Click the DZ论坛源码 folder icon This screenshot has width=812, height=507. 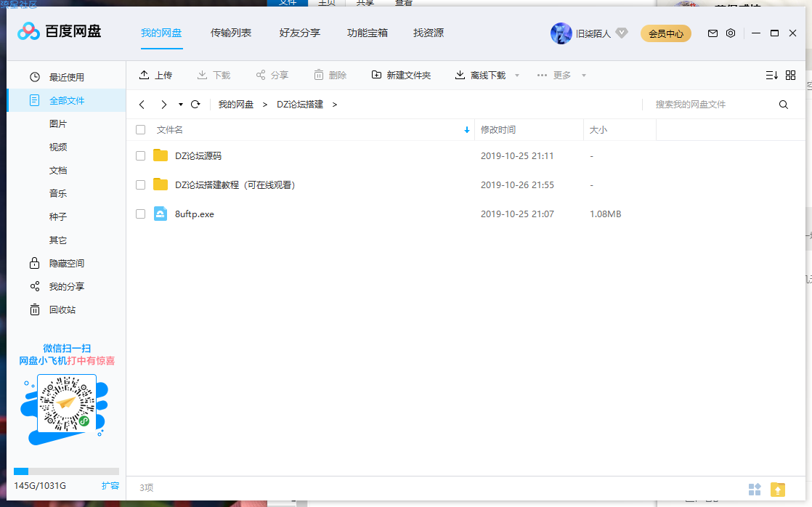(161, 155)
